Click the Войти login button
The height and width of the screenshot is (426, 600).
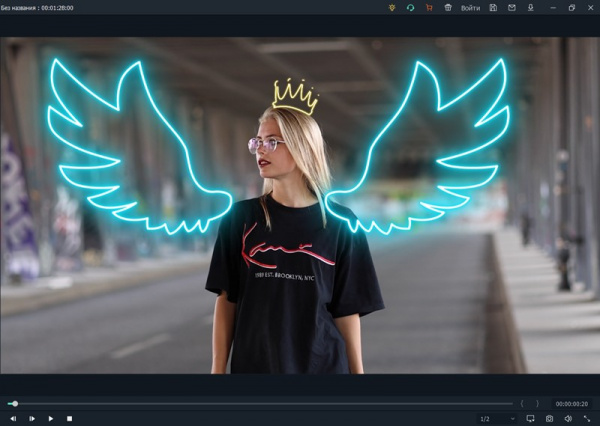(470, 8)
